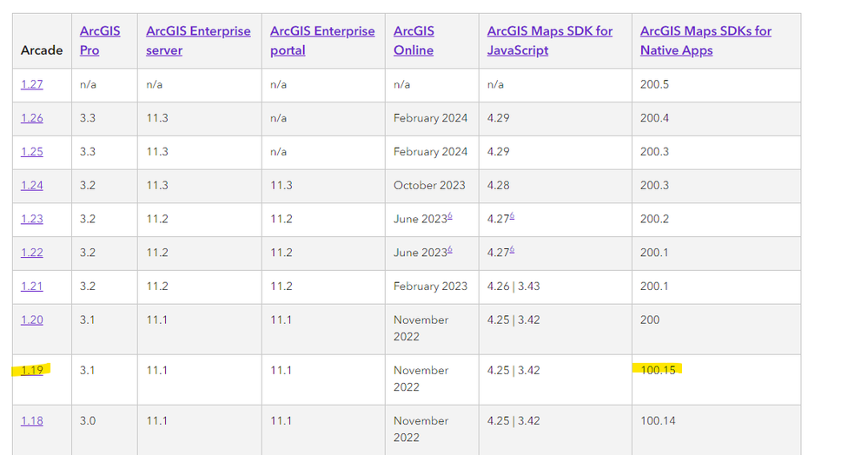This screenshot has width=868, height=455.
Task: Click the October 2023 table cell
Action: [429, 185]
